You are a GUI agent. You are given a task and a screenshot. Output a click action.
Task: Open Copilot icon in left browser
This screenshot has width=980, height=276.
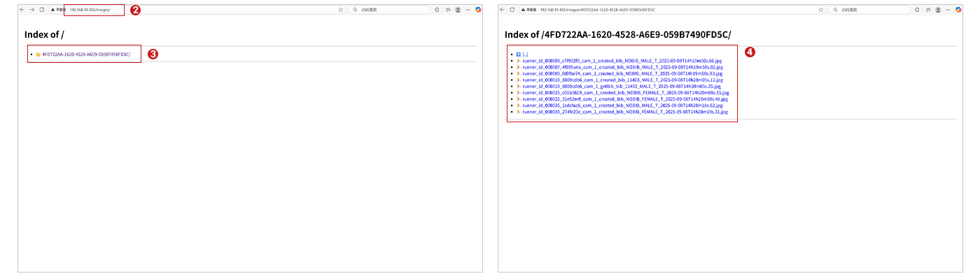pyautogui.click(x=478, y=10)
